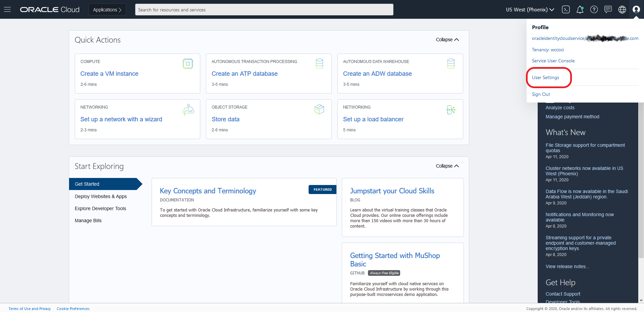Click View release notes link

pos(567,266)
